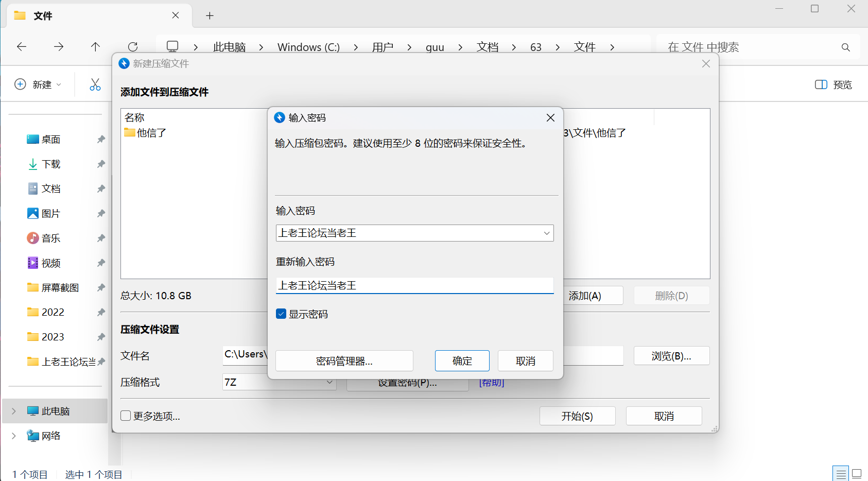This screenshot has height=481, width=868.
Task: Click the PC monitor icon in address bar
Action: pyautogui.click(x=172, y=47)
